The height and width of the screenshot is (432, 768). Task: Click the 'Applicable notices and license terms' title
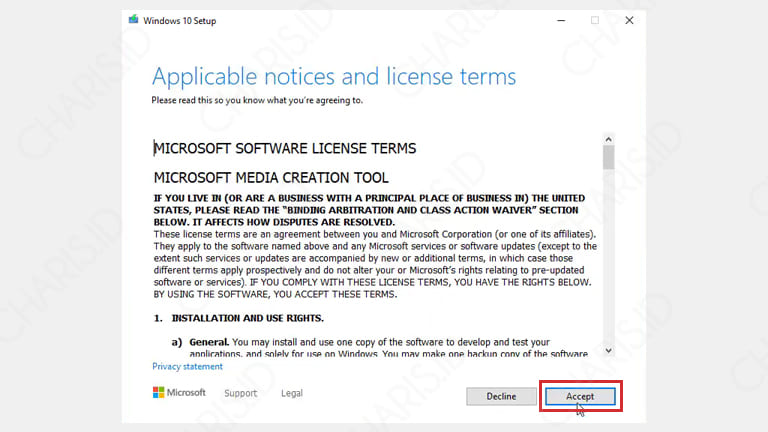click(334, 77)
